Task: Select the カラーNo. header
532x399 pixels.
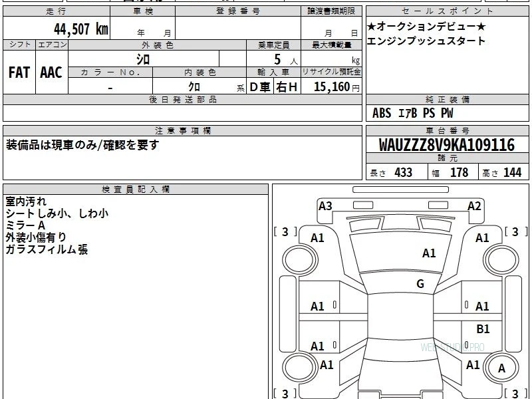Action: (x=110, y=72)
